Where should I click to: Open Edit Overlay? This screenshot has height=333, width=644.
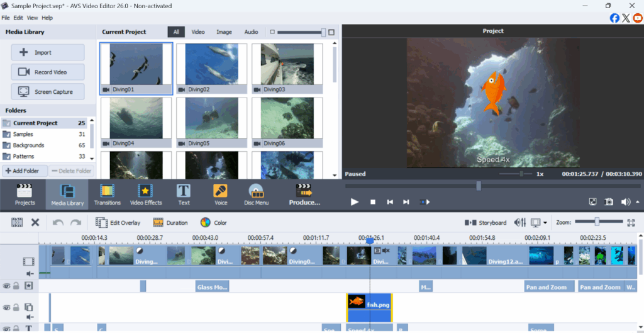click(118, 222)
